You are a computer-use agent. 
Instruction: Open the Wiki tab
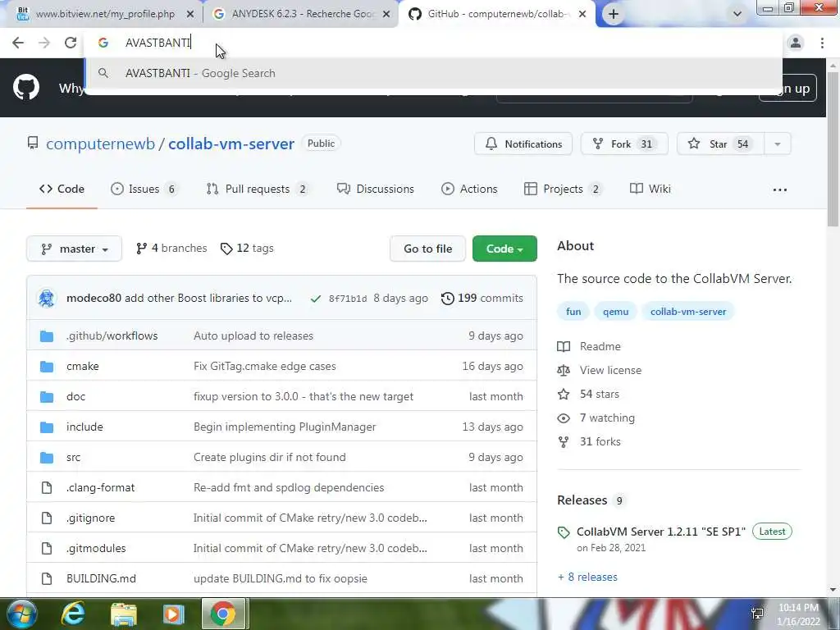[x=651, y=189]
